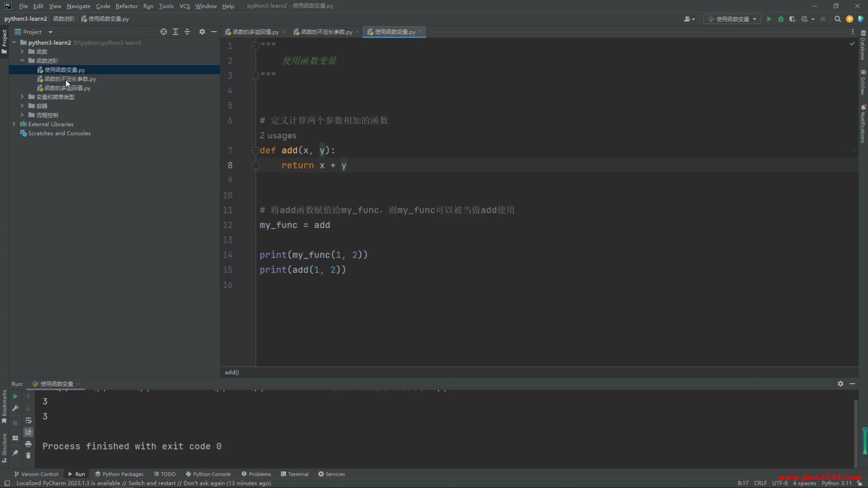The width and height of the screenshot is (868, 488).
Task: Close the 使用函数变量.py editor tab
Action: tap(420, 32)
